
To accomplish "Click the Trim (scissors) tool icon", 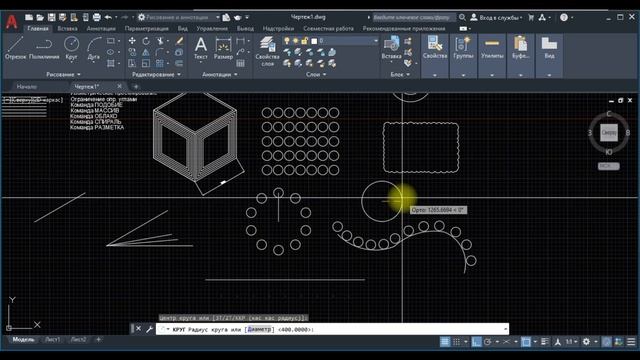I will [x=160, y=41].
